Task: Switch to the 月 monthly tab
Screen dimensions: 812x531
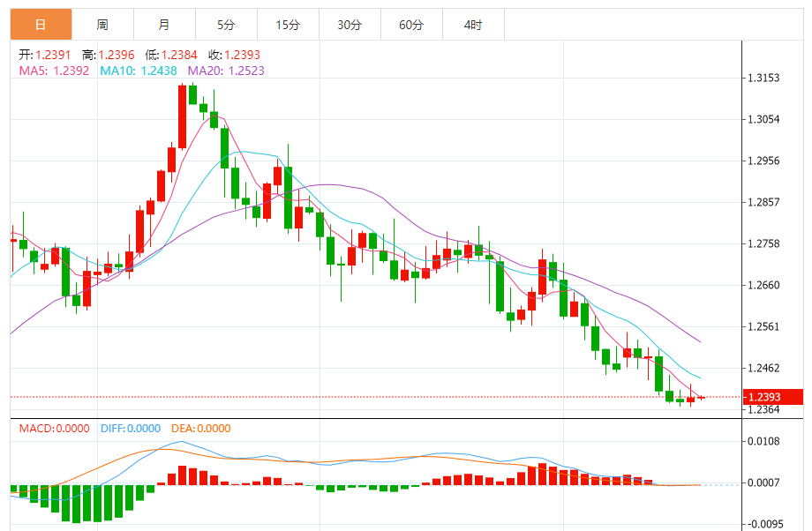Action: pyautogui.click(x=164, y=25)
